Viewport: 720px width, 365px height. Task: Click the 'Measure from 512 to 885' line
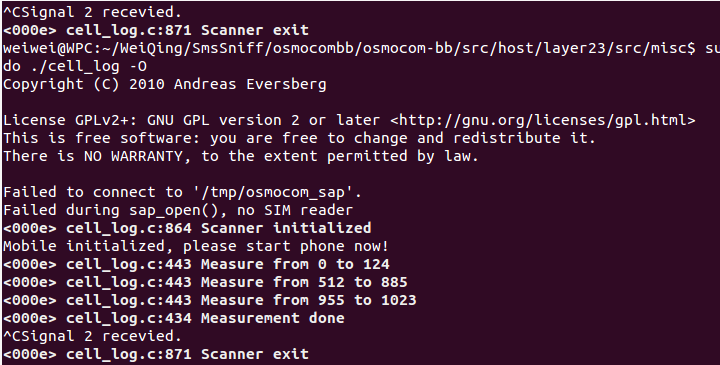pos(205,282)
